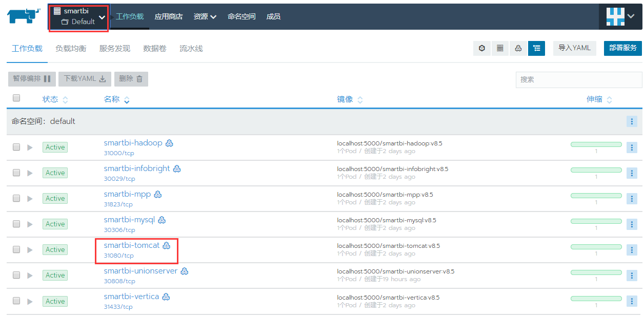Viewport: 644px width, 317px height.
Task: Open the smartbi-hadoop workload link
Action: pyautogui.click(x=133, y=143)
